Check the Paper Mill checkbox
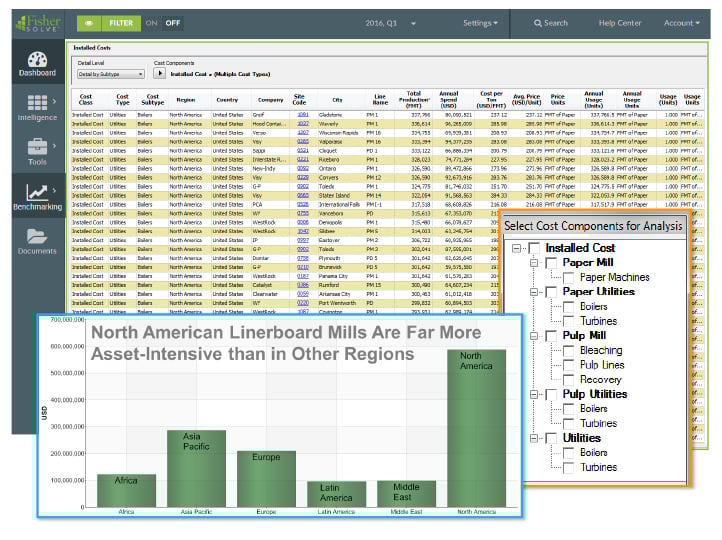This screenshot has width=722, height=540. tap(551, 263)
